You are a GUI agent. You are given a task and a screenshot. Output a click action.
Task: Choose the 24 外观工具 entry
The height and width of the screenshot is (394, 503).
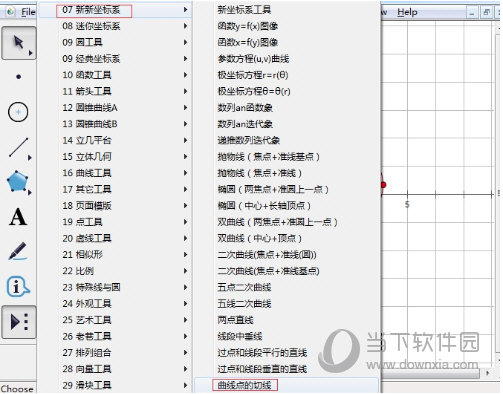coord(115,304)
